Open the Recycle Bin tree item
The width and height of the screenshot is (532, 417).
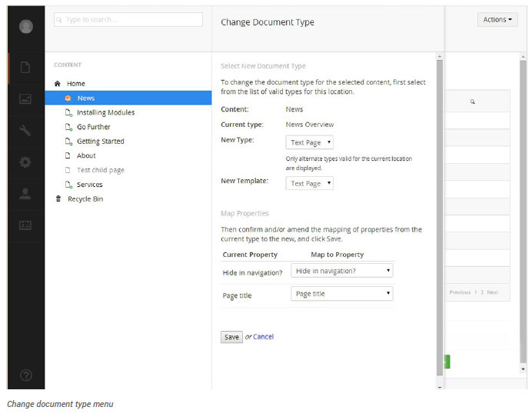[x=85, y=199]
